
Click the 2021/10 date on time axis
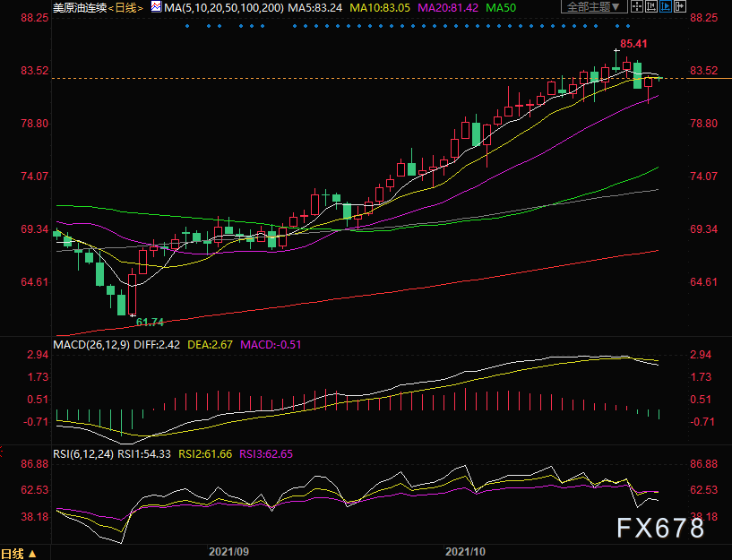(465, 552)
